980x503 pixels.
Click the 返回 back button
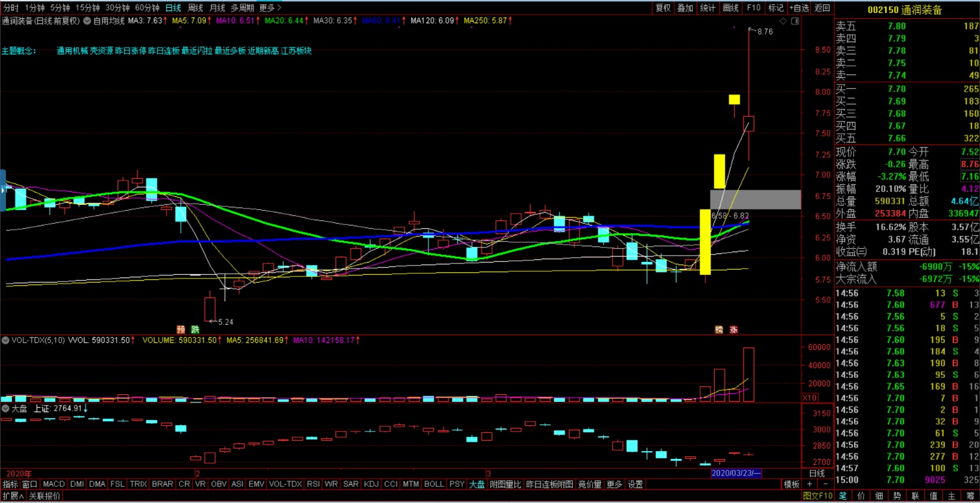point(822,8)
